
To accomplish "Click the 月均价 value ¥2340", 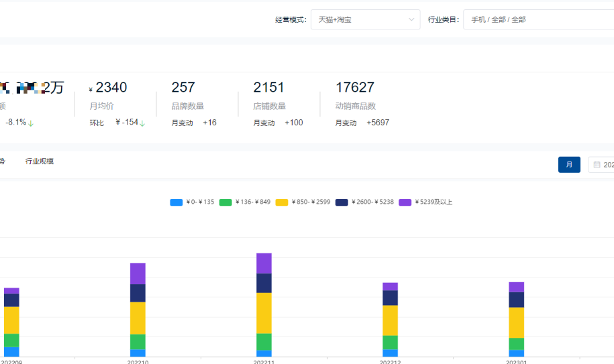I will [x=108, y=88].
